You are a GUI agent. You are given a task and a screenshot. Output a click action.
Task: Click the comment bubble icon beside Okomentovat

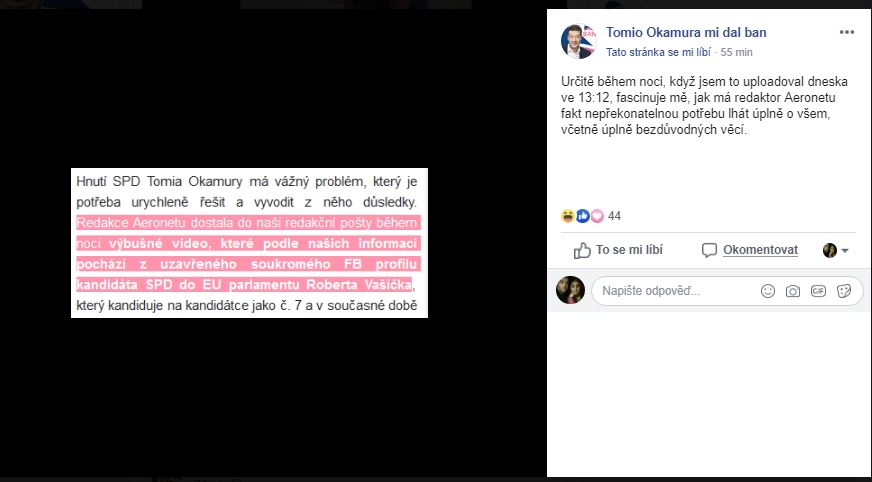coord(709,250)
